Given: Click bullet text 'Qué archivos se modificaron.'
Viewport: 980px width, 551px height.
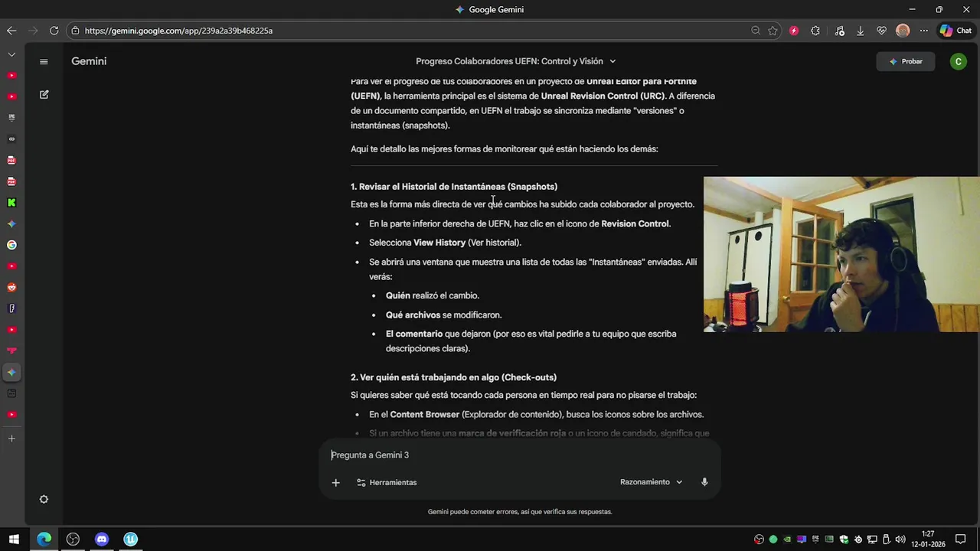Looking at the screenshot, I should pos(444,315).
